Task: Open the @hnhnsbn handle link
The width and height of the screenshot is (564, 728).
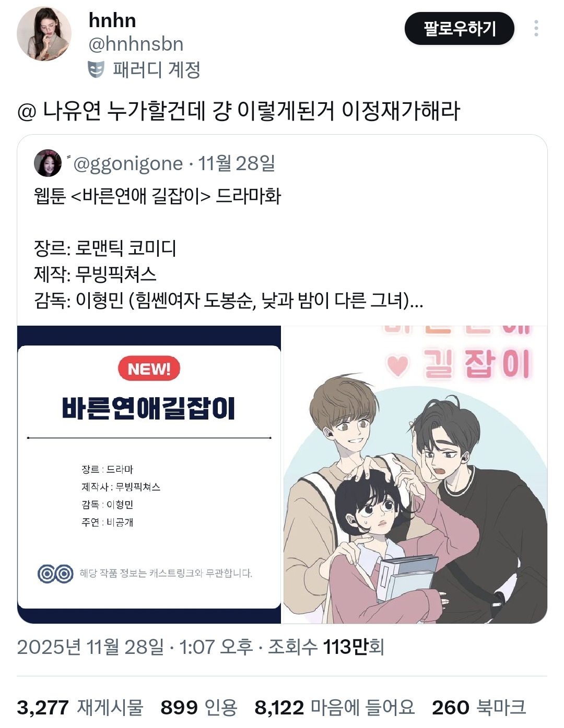Action: [x=136, y=44]
